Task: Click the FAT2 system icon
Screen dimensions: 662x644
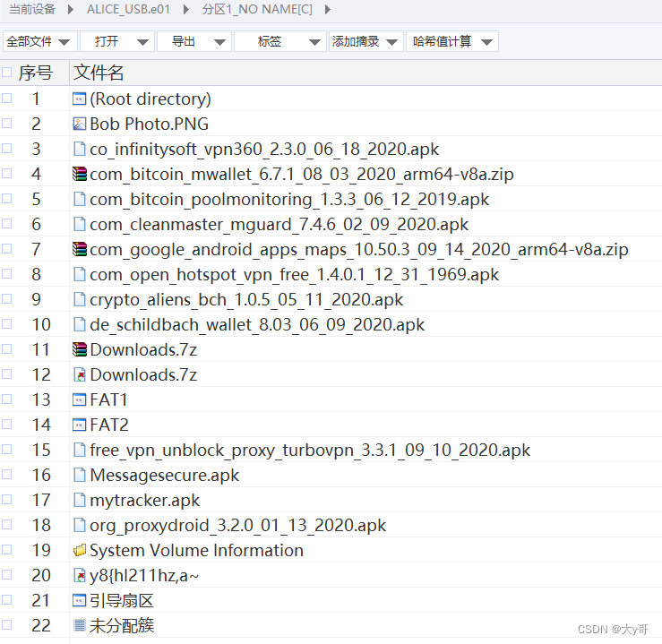Action: coord(80,425)
